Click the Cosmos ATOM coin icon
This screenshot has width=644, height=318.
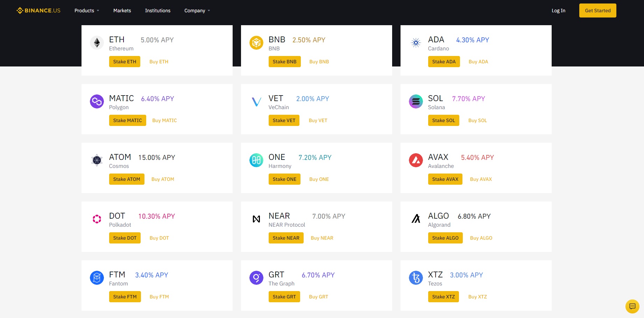(97, 160)
